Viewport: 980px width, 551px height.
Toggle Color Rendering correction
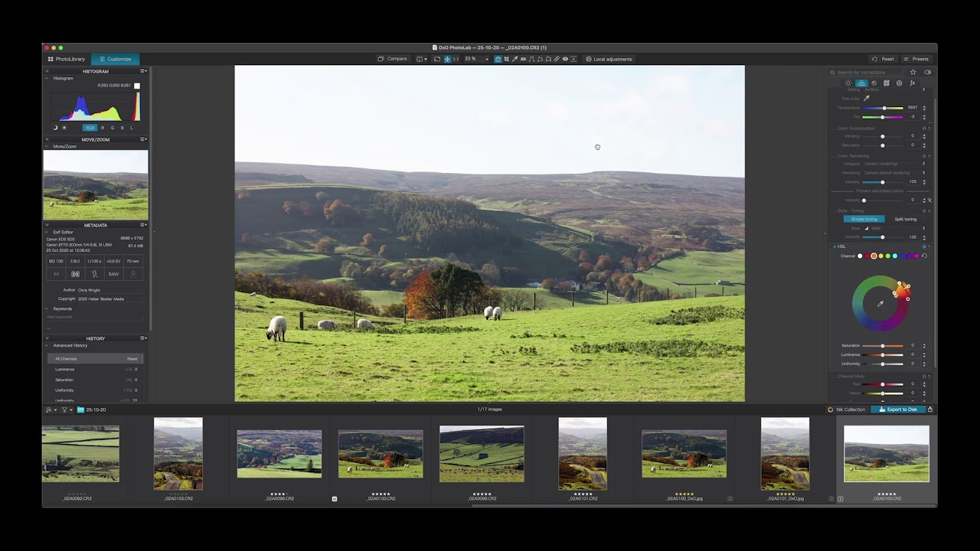click(x=834, y=156)
